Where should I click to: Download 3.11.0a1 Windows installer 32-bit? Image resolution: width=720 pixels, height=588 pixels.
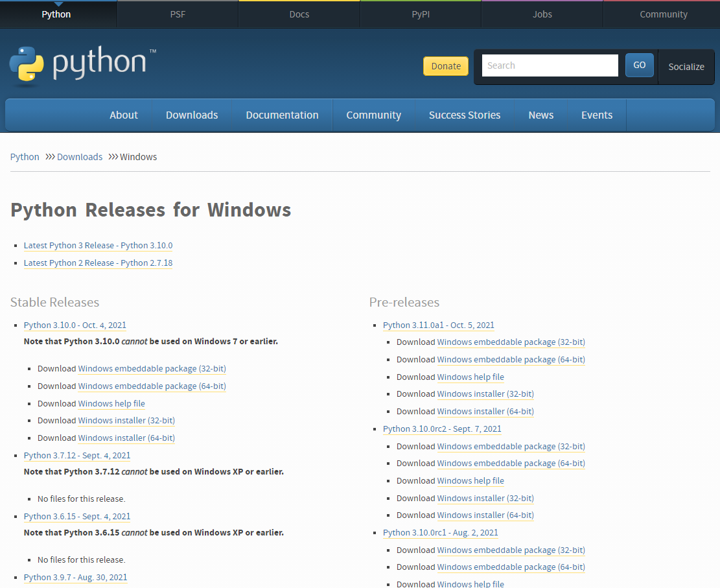(485, 394)
